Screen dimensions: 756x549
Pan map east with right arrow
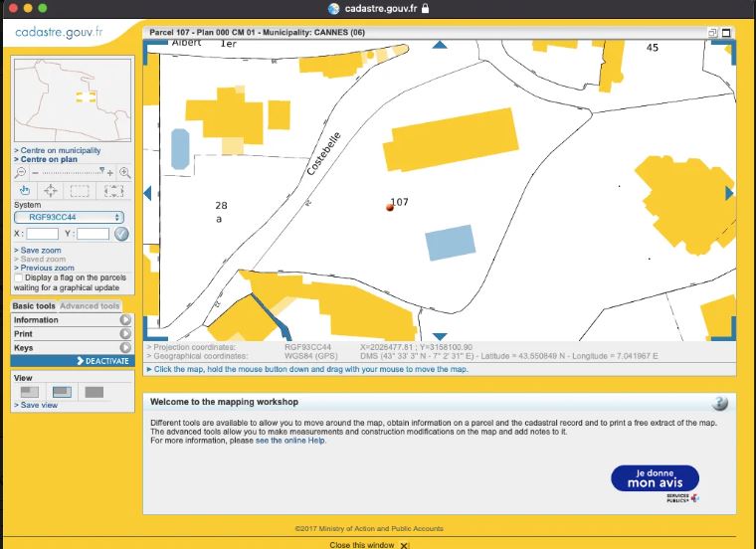pos(729,193)
